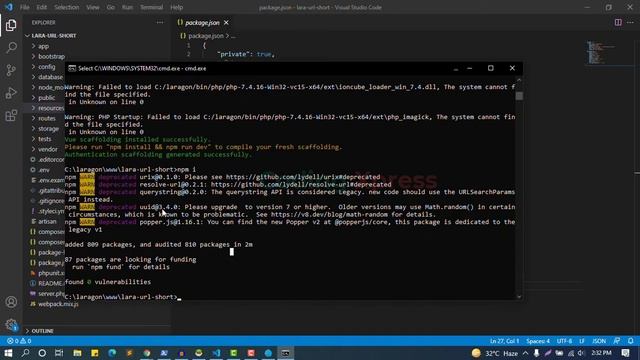Expand the public folder
The width and height of the screenshot is (640, 360).
(x=46, y=98)
